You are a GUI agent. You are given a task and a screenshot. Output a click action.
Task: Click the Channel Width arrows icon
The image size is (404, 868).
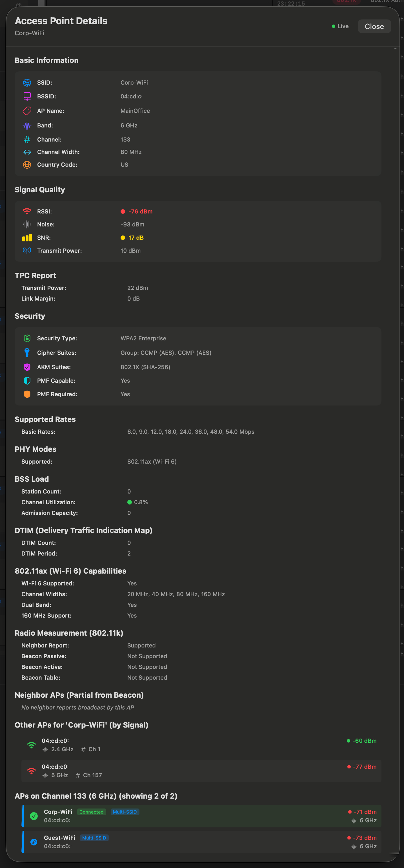(x=27, y=152)
